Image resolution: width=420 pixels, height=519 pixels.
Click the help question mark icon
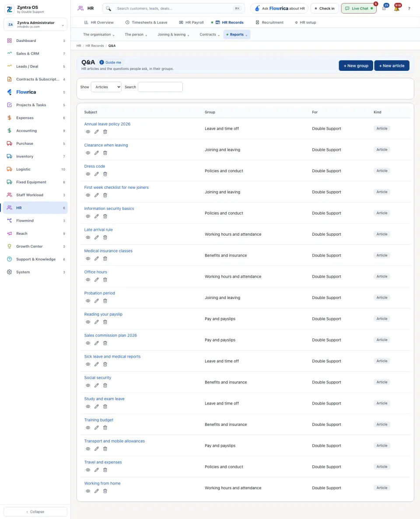tap(409, 9)
